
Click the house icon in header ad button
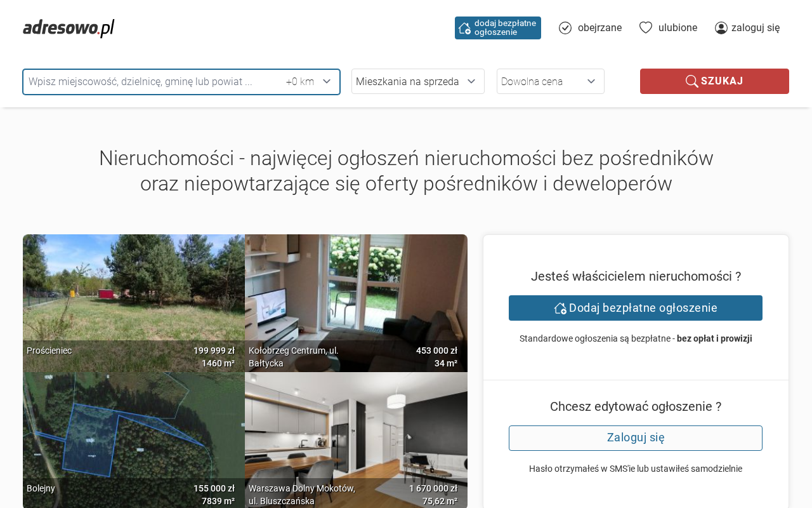click(x=464, y=28)
